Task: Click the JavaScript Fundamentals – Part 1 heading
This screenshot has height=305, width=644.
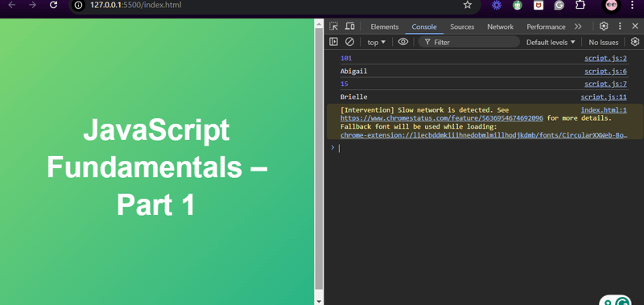Action: pos(156,167)
